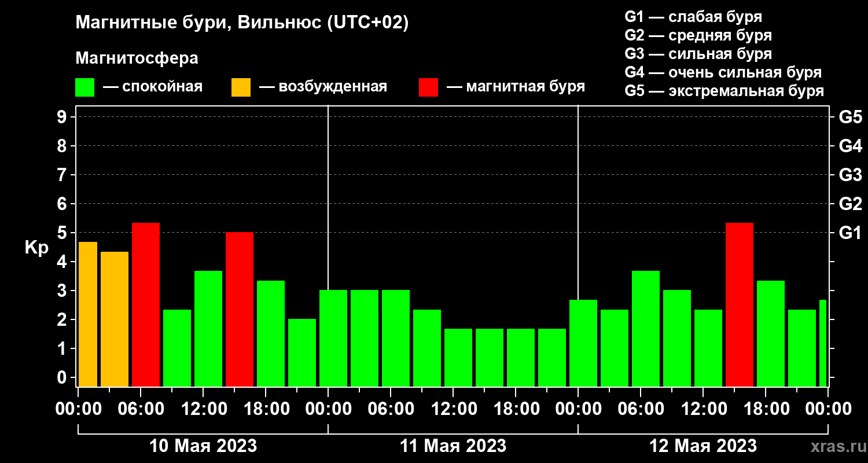Screen dimensions: 868x463
Task: Click the green 18:00–21:00 bar on 12 May
Action: point(771,333)
